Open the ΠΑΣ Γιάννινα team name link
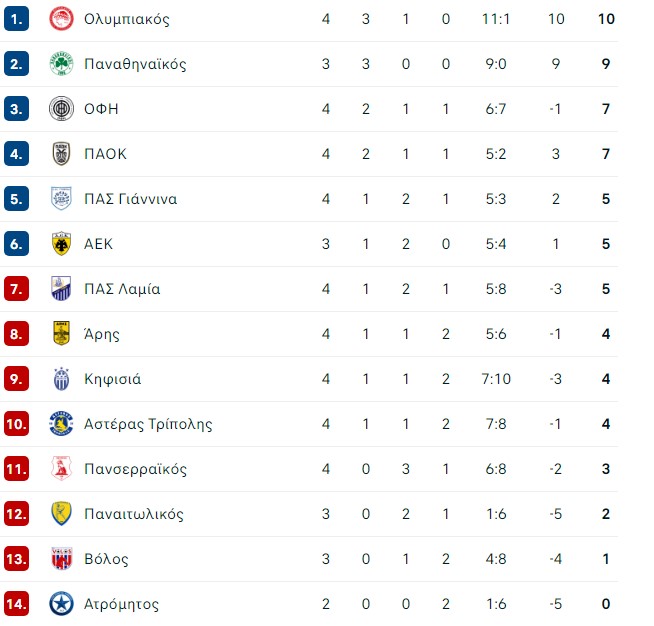The height and width of the screenshot is (626, 654). (131, 199)
